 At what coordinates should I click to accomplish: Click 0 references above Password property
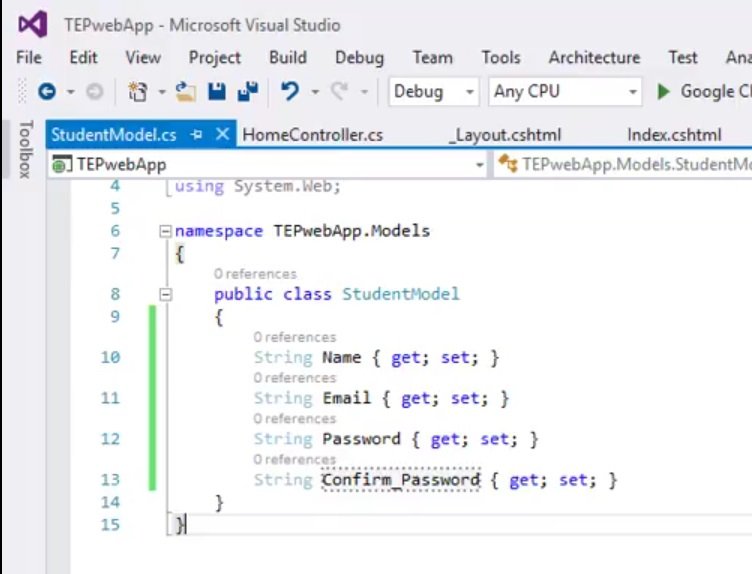[295, 419]
